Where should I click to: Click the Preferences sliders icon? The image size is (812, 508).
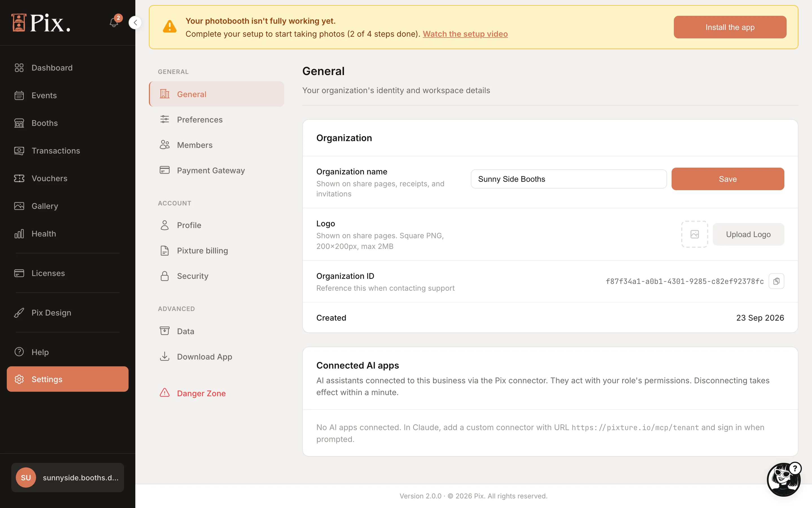tap(164, 119)
